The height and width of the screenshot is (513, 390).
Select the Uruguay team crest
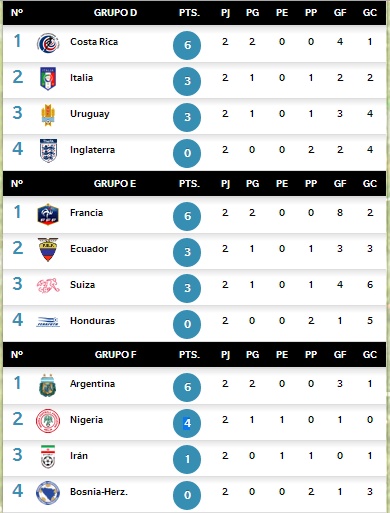tap(48, 115)
